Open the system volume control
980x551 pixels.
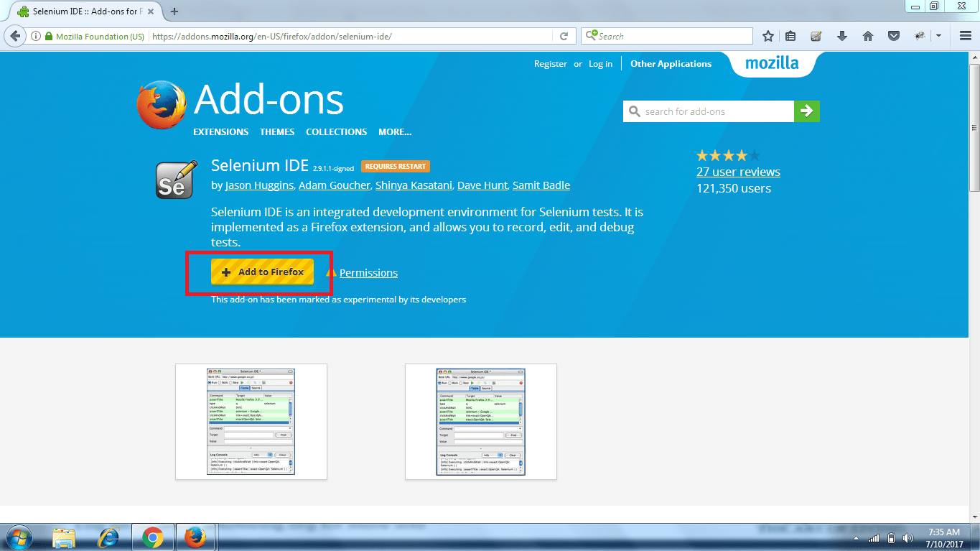(x=907, y=537)
